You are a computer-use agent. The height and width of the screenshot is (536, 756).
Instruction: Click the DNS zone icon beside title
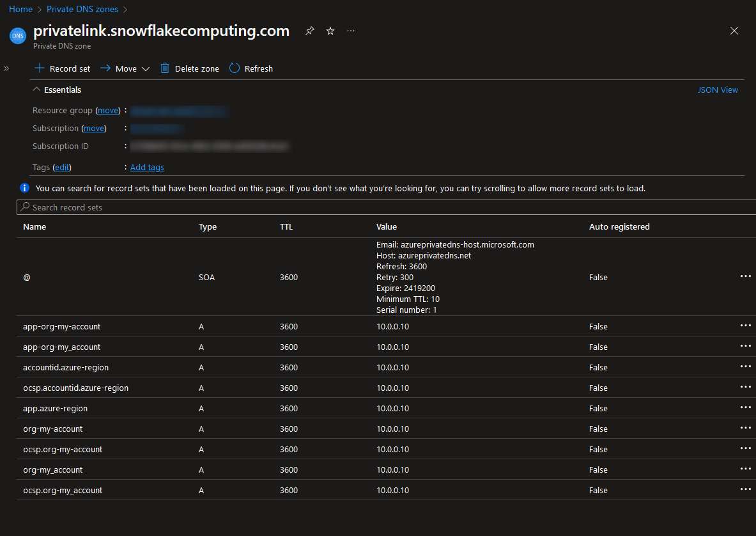click(18, 36)
